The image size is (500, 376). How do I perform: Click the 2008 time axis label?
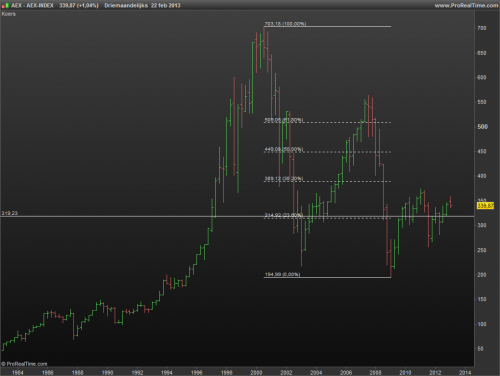[375, 372]
